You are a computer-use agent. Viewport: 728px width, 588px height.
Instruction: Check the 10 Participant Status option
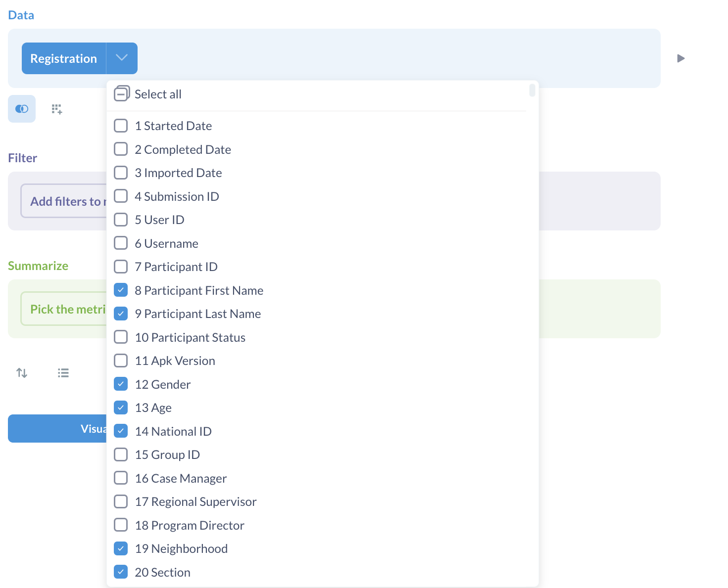121,337
